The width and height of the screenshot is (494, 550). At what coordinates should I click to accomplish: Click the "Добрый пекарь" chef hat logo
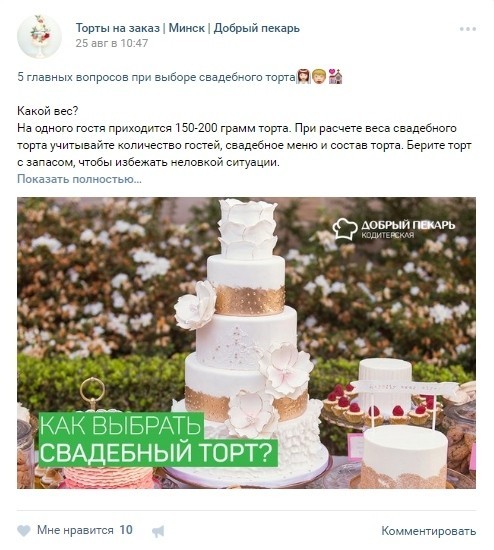point(345,228)
